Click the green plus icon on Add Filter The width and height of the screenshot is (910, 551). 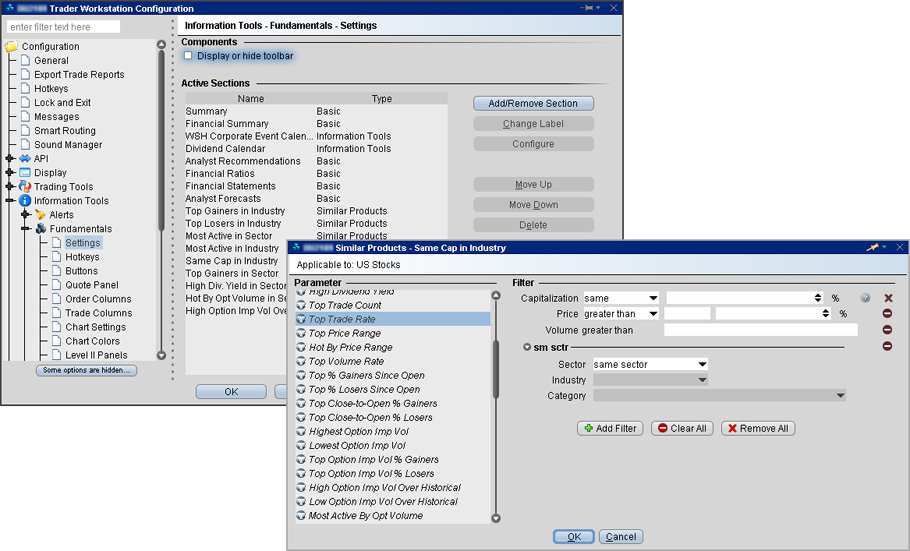588,428
